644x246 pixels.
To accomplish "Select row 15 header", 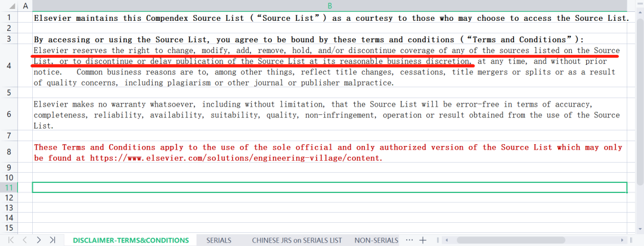I will coord(9,228).
